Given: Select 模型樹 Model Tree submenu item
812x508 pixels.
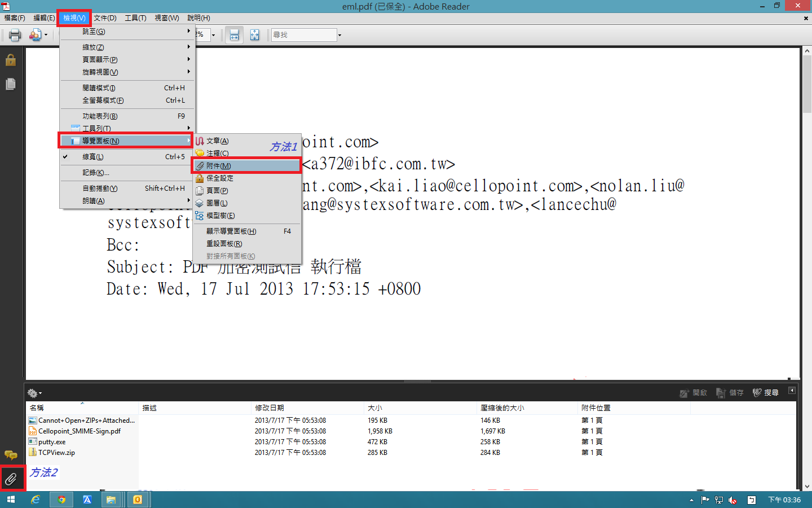Looking at the screenshot, I should 247,216.
